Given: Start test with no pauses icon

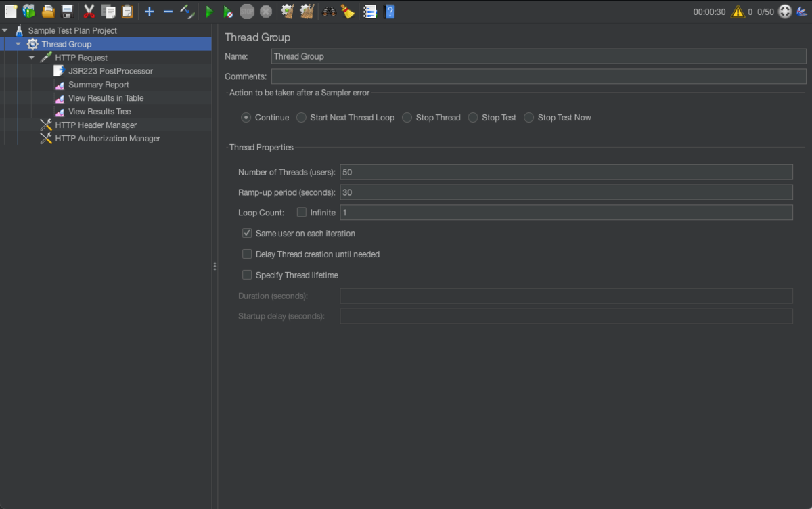Looking at the screenshot, I should coord(228,12).
